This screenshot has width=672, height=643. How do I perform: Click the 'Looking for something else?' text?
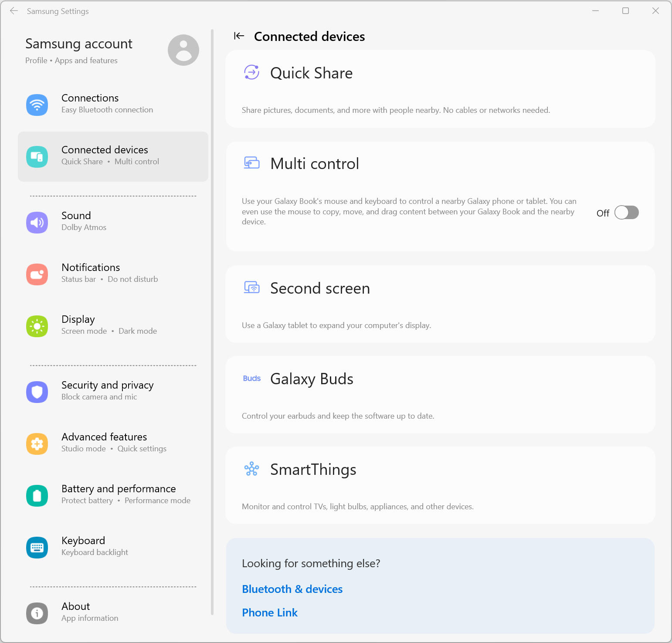pos(311,563)
